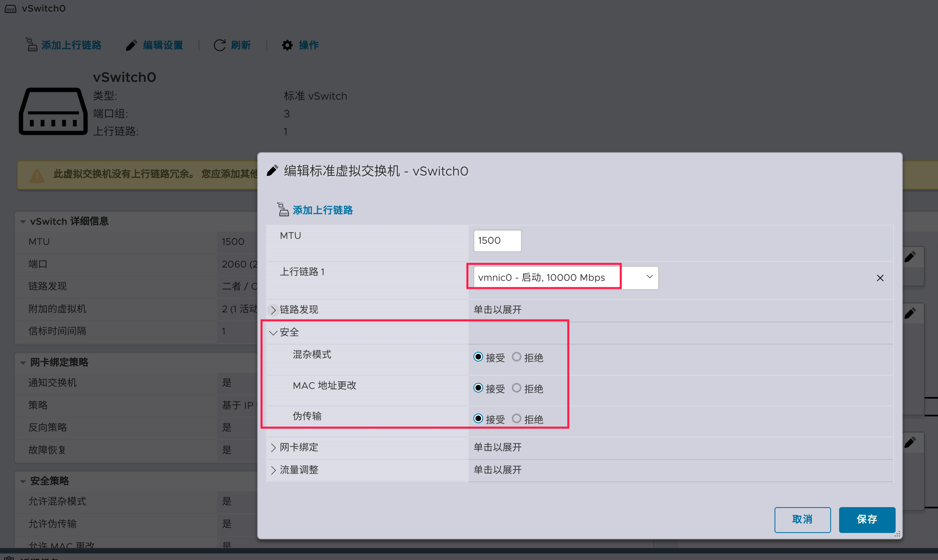Click the 允许混杂模式 row
Screen dimensions: 938x560
tap(136, 501)
